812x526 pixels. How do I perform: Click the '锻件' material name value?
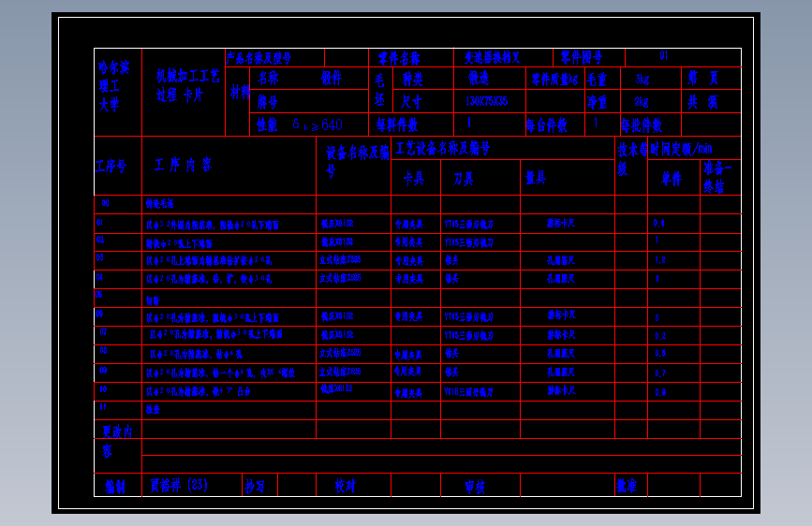332,79
